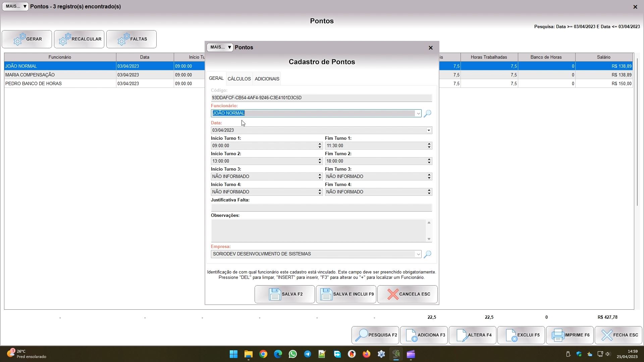Switch to the ADICIONAIS tab
This screenshot has height=362, width=644.
[x=267, y=79]
